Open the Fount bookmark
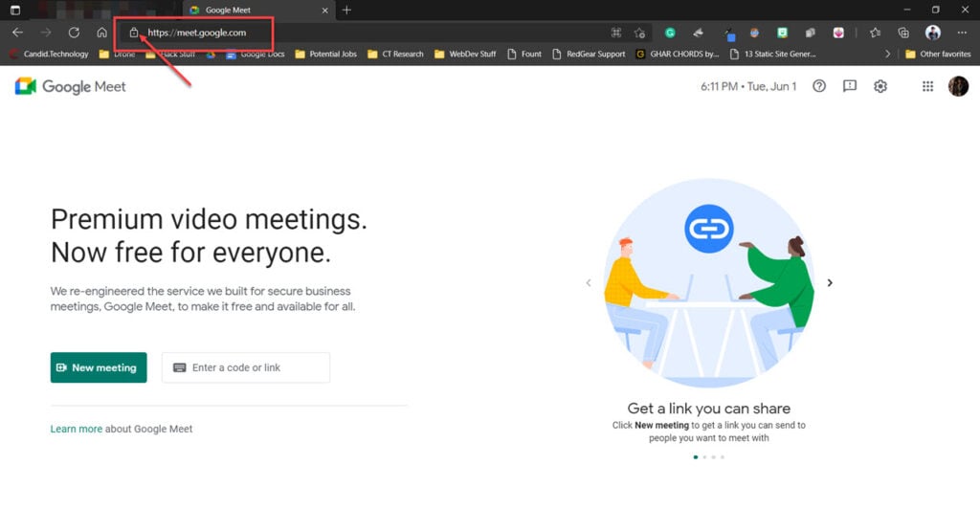The width and height of the screenshot is (980, 532). (524, 54)
